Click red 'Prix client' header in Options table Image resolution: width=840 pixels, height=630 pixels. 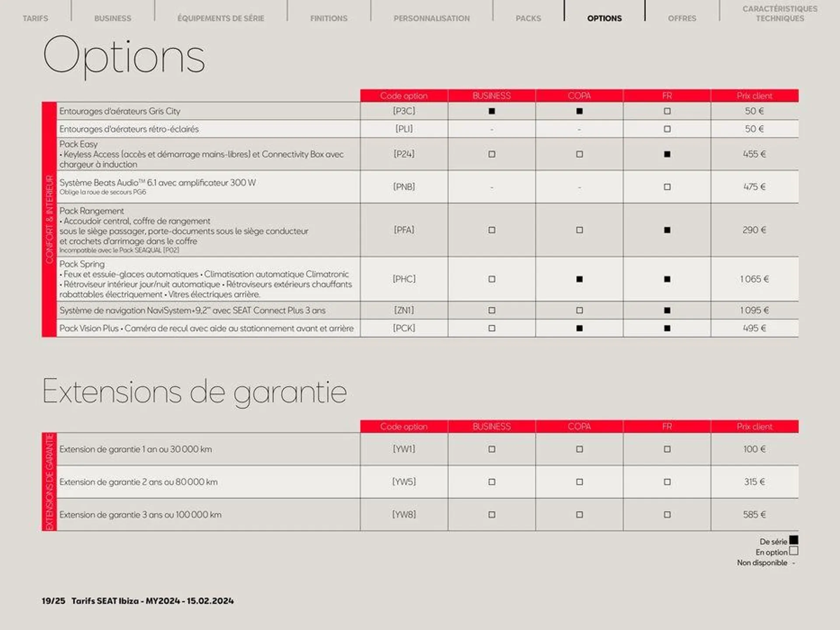tap(754, 96)
